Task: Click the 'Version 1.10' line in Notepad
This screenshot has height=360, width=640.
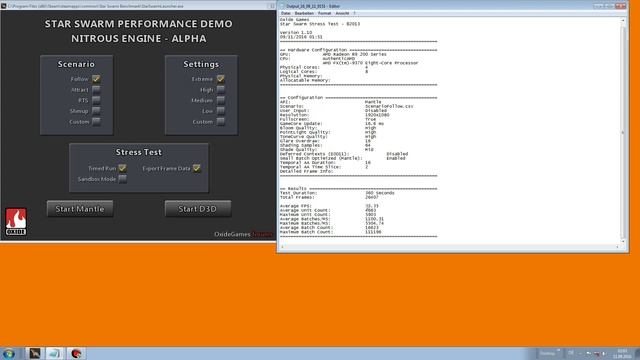Action: point(296,32)
